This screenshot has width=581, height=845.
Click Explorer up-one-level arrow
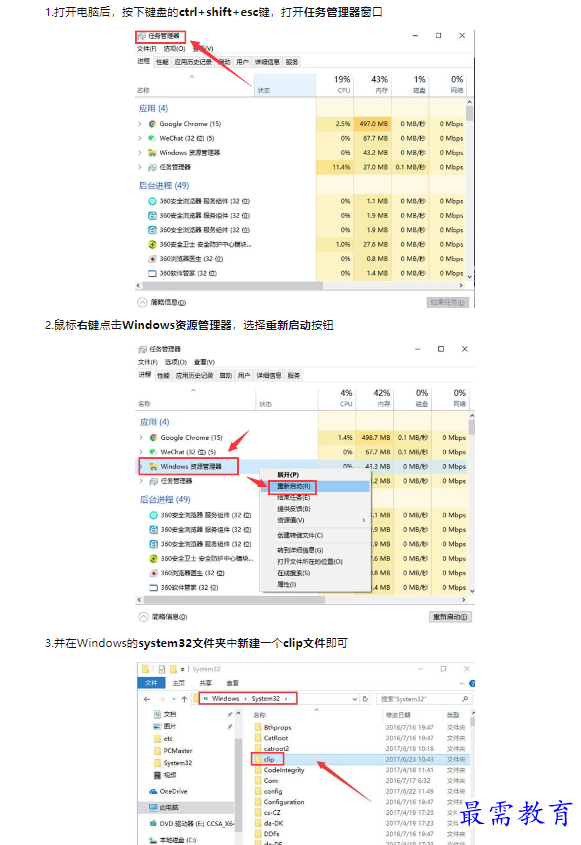(x=184, y=699)
